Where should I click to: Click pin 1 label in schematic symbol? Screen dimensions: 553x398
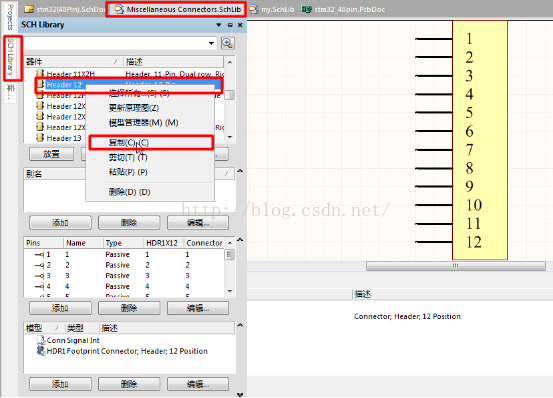tap(469, 38)
